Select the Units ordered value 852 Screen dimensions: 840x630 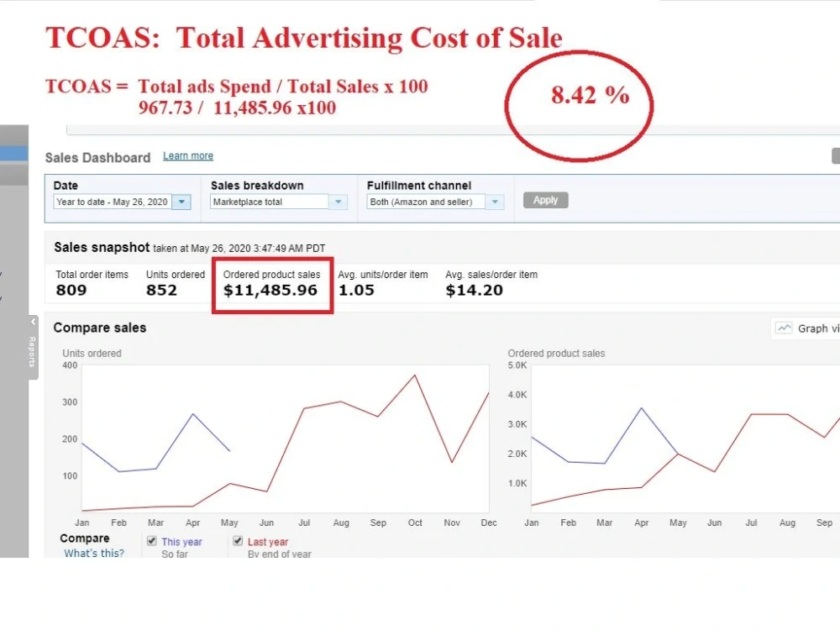[161, 291]
